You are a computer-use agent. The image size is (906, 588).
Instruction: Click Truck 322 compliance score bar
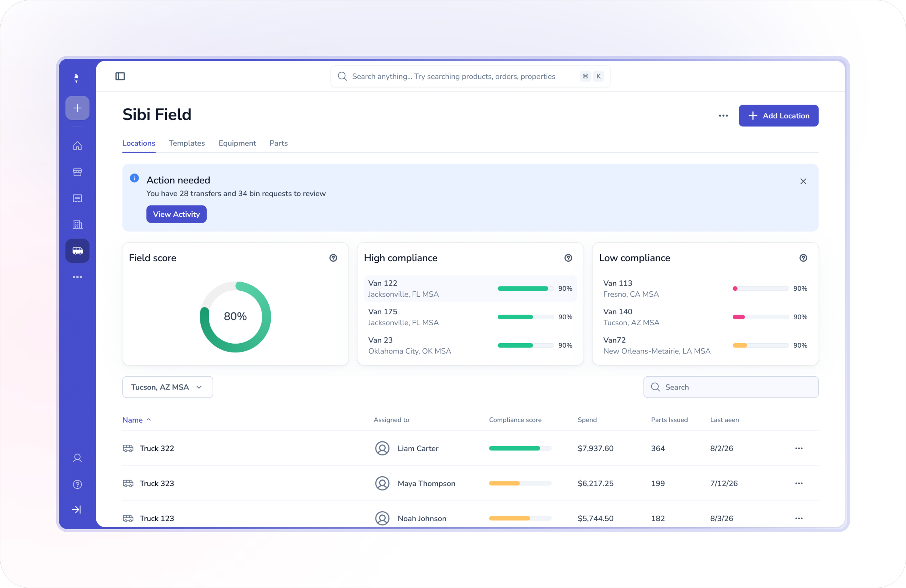[x=520, y=448]
